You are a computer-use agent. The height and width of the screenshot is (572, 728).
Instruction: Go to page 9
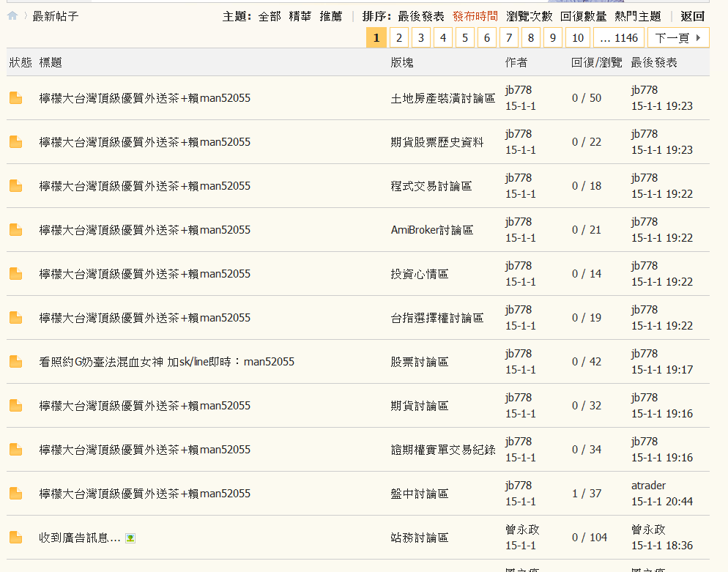pyautogui.click(x=553, y=37)
